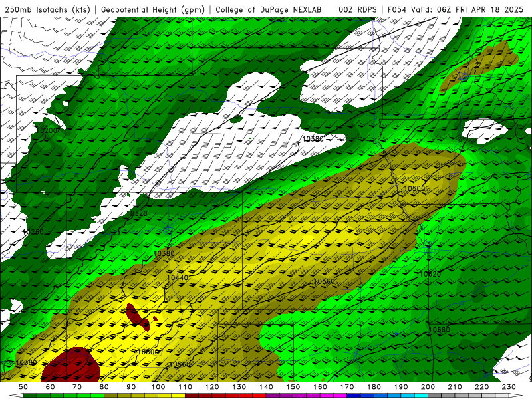Image resolution: width=532 pixels, height=399 pixels.
Task: Click the large dark red wind maximum blob
Action: [70, 366]
